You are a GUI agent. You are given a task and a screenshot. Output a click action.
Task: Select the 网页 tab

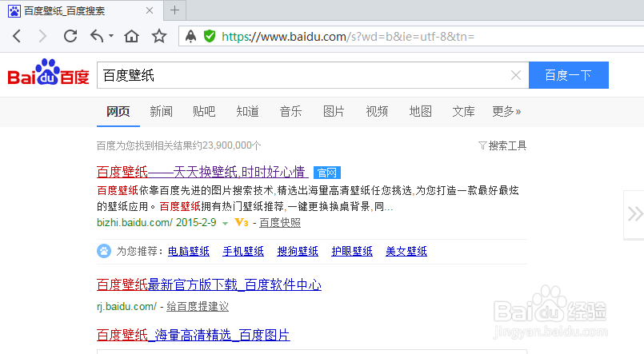(x=118, y=111)
